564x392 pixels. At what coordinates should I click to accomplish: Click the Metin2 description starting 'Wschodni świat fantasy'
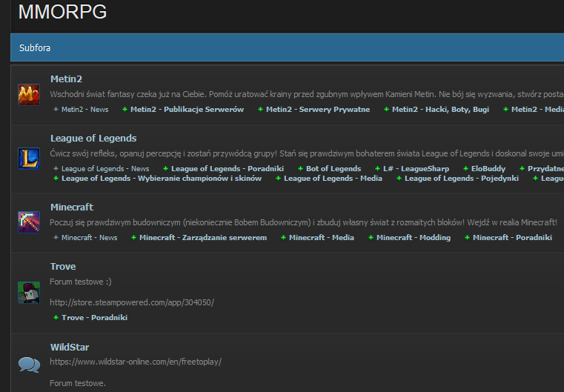(x=307, y=94)
